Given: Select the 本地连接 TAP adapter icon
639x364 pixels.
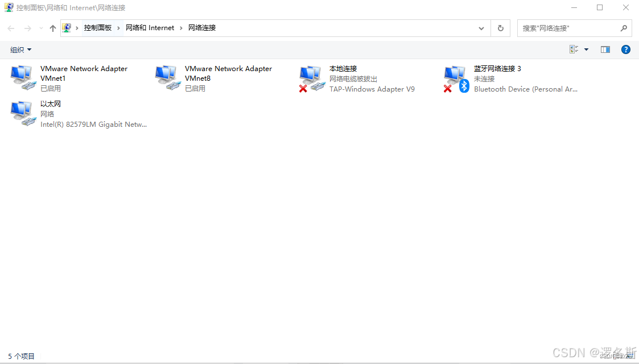Looking at the screenshot, I should click(312, 78).
